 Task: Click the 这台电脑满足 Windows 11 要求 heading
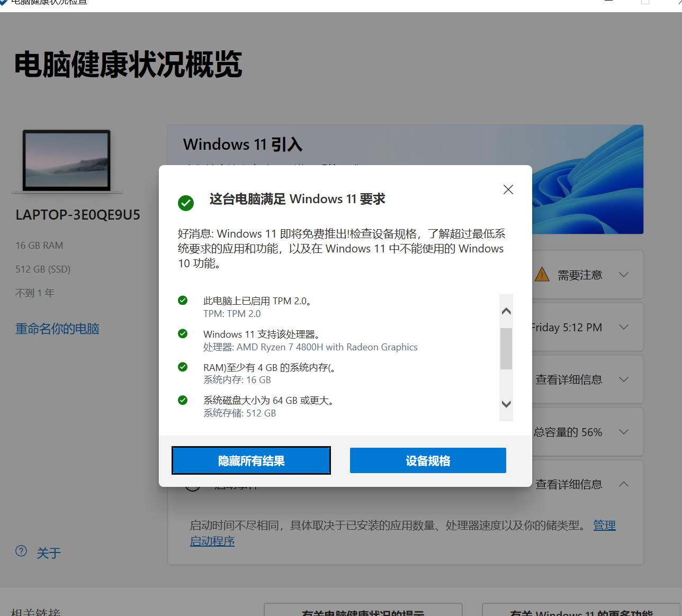pyautogui.click(x=298, y=199)
